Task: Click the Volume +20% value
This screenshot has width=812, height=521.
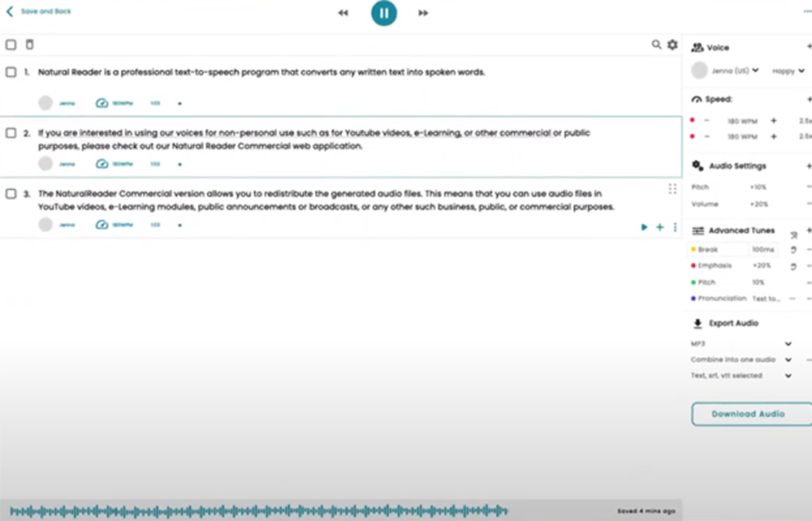Action: click(x=759, y=205)
